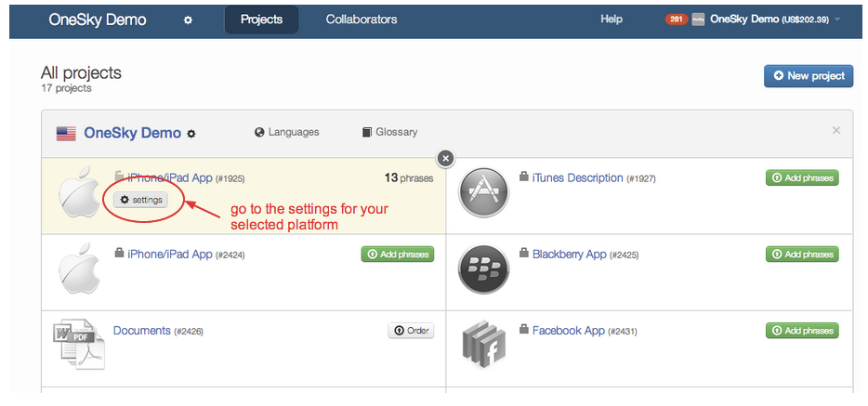Click the lock icon beside iPhone/iPad App #2424

(118, 253)
